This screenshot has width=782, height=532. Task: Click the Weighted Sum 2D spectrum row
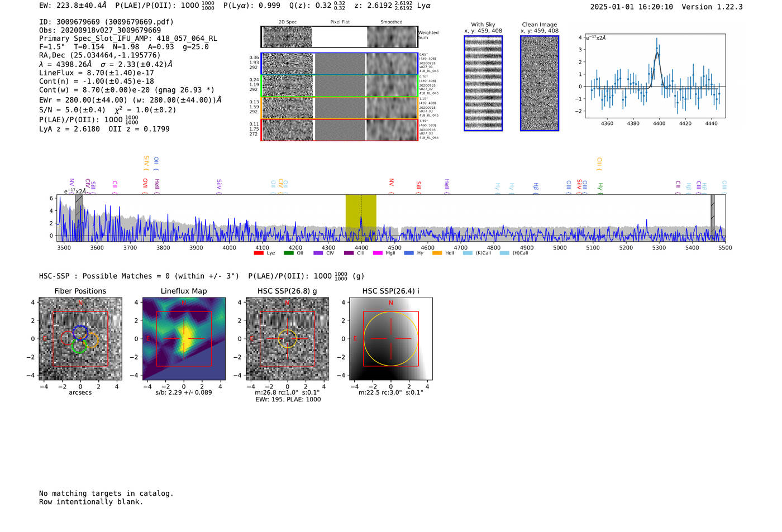click(340, 37)
